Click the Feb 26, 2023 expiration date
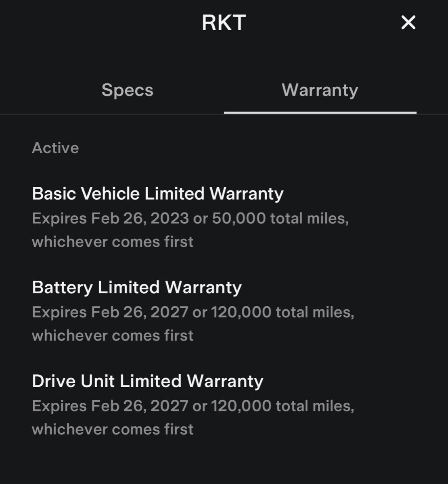 tap(140, 219)
